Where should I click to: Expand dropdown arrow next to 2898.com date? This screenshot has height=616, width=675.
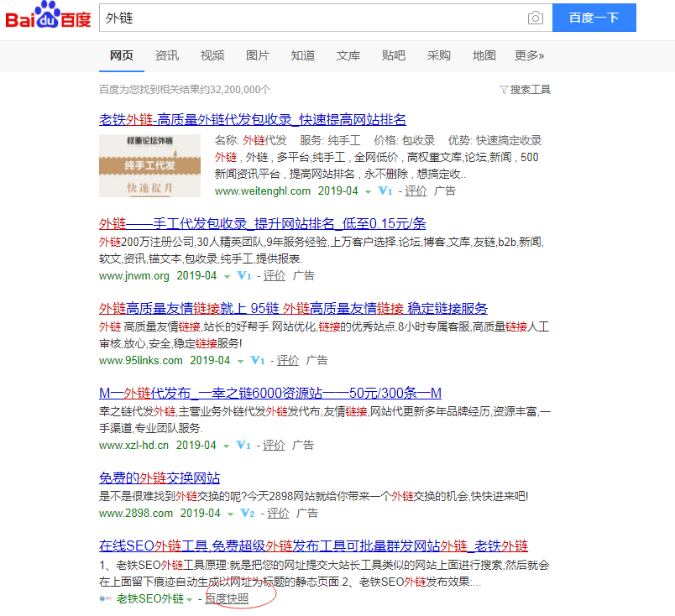[230, 514]
